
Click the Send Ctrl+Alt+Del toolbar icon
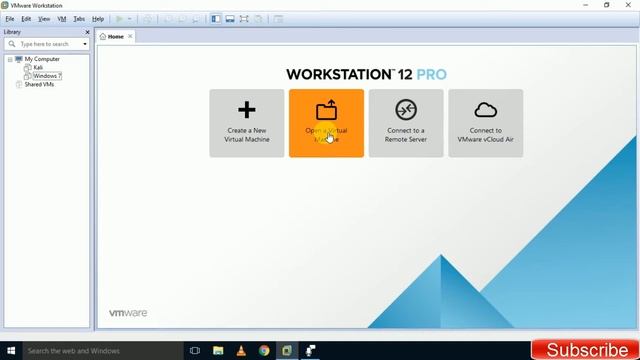[147, 19]
